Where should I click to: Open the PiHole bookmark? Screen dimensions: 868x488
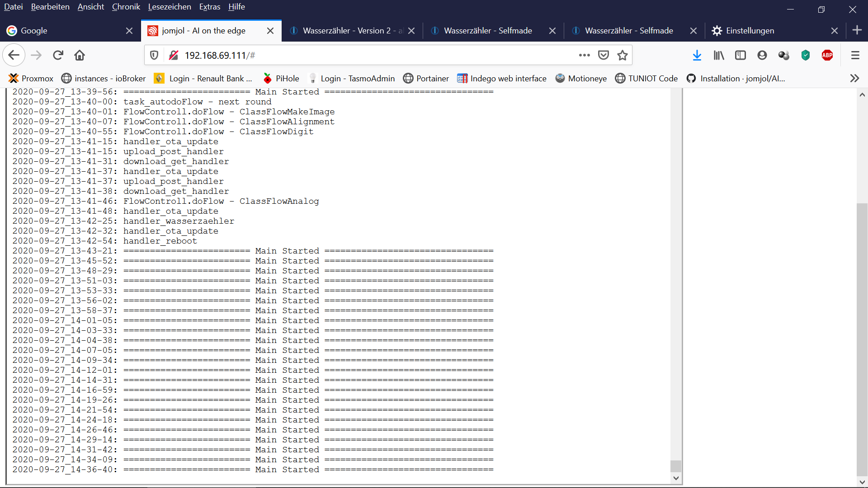point(281,78)
